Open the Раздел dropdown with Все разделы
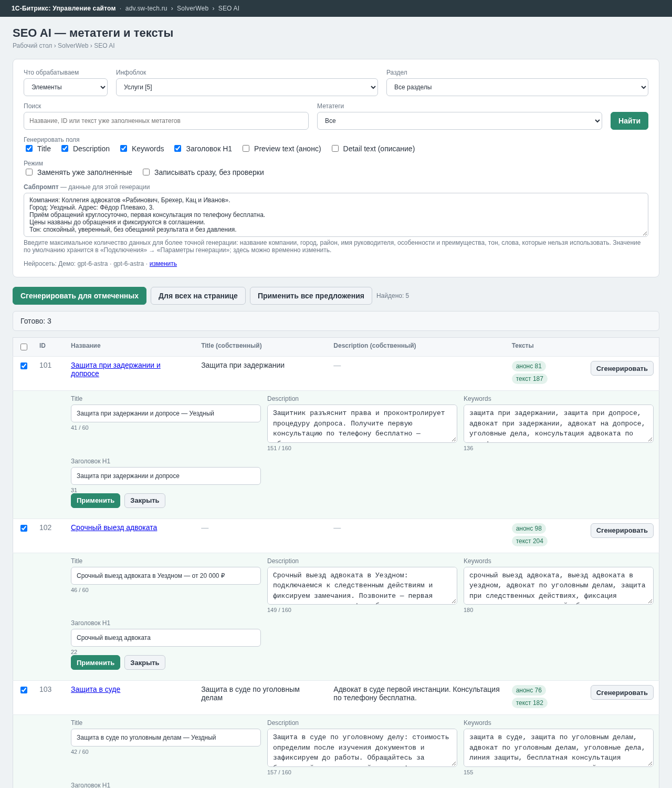672x788 pixels. [x=517, y=87]
